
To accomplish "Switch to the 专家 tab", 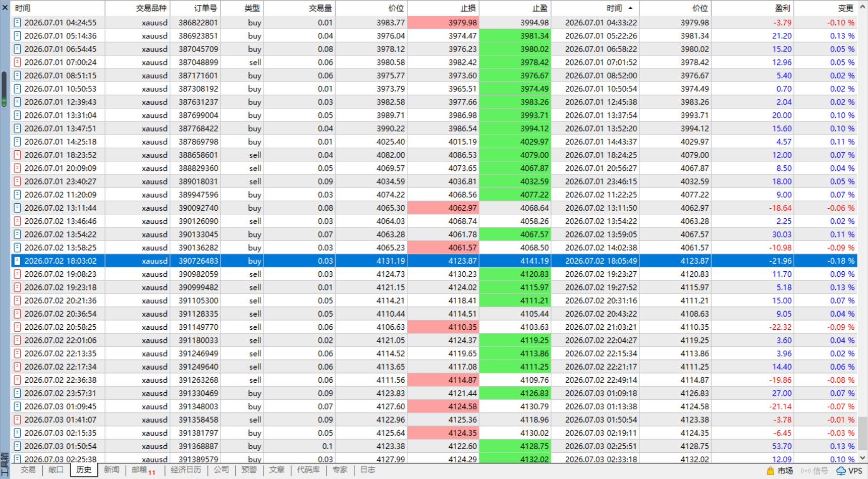I will coord(340,470).
